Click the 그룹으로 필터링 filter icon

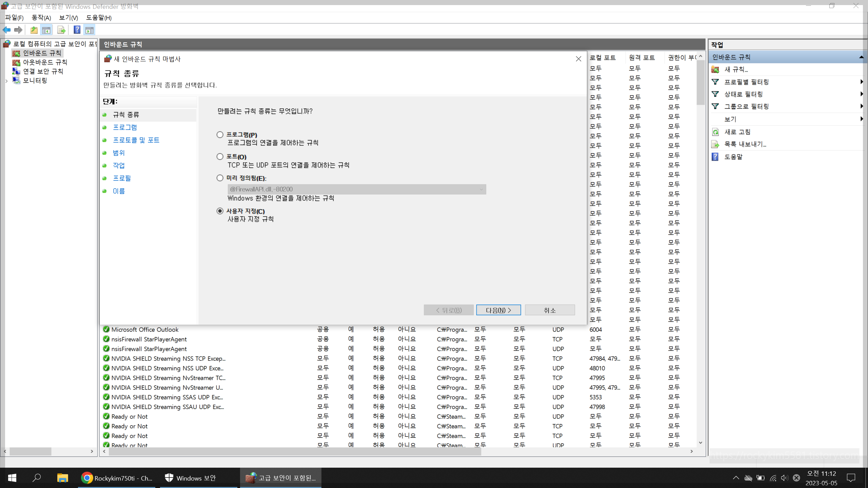pyautogui.click(x=715, y=106)
